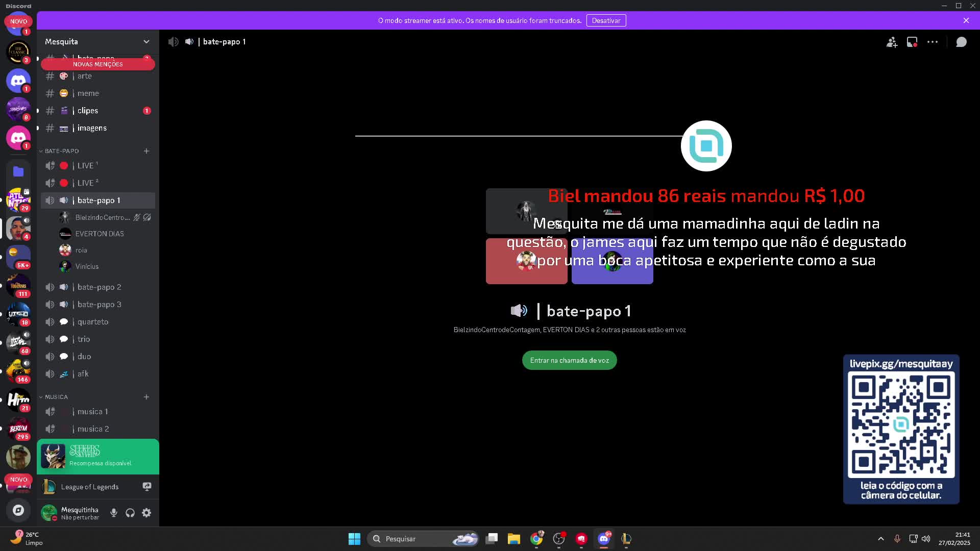
Task: Open the Mesquita server dropdown menu
Action: coord(97,41)
